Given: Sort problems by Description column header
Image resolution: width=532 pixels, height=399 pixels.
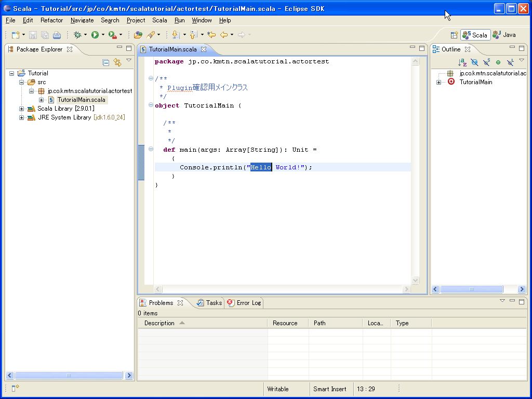Looking at the screenshot, I should tap(159, 323).
